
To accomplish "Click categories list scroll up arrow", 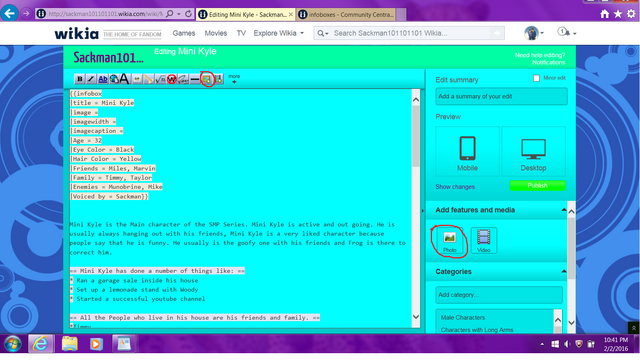I will tap(558, 320).
